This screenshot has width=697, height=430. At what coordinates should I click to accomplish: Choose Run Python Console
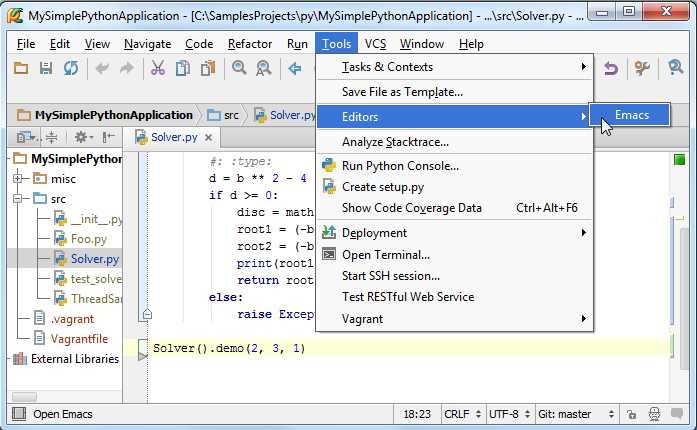(455, 166)
